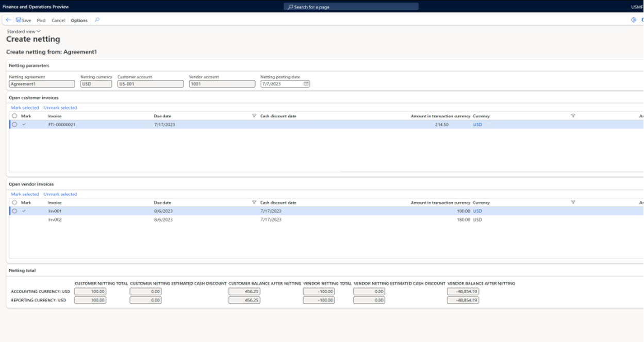
Task: Click accounting currency Customer netting estimated cash discount field
Action: (x=145, y=292)
